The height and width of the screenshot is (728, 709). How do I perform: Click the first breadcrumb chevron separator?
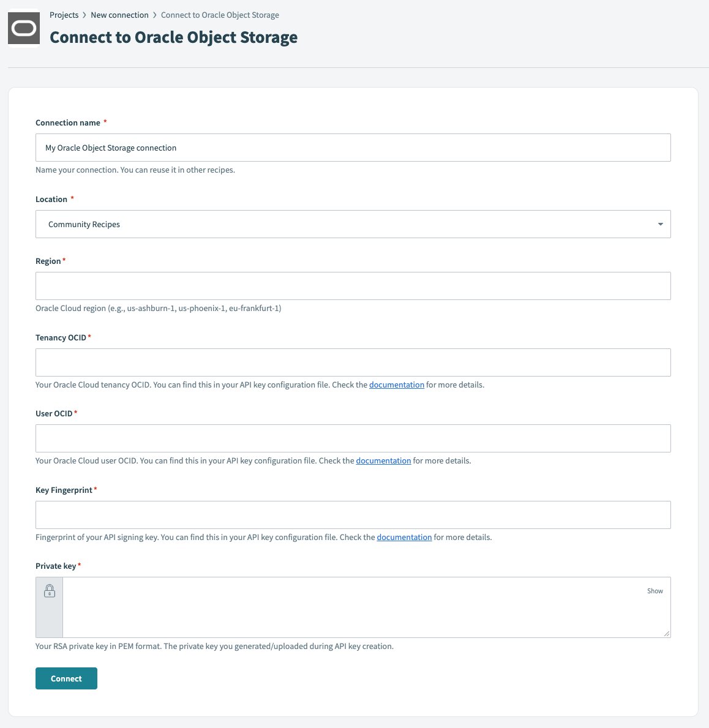84,15
